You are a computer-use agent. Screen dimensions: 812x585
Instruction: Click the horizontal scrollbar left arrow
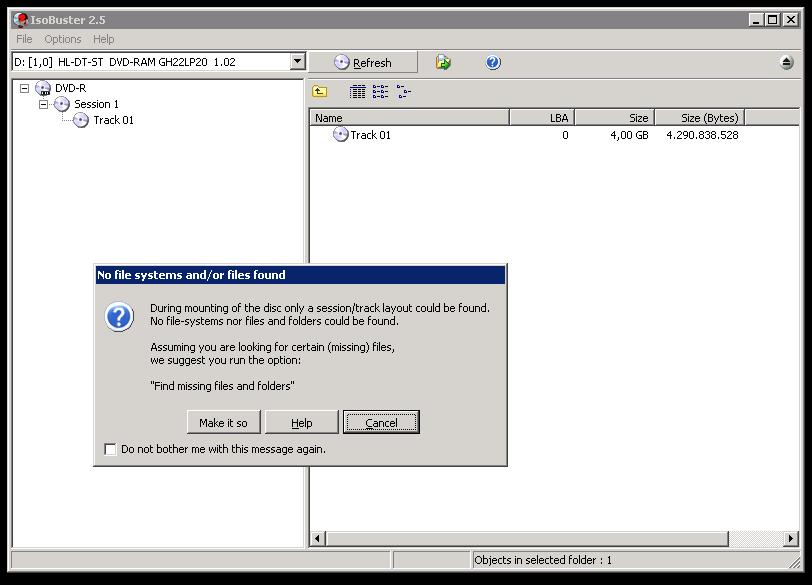(x=318, y=538)
